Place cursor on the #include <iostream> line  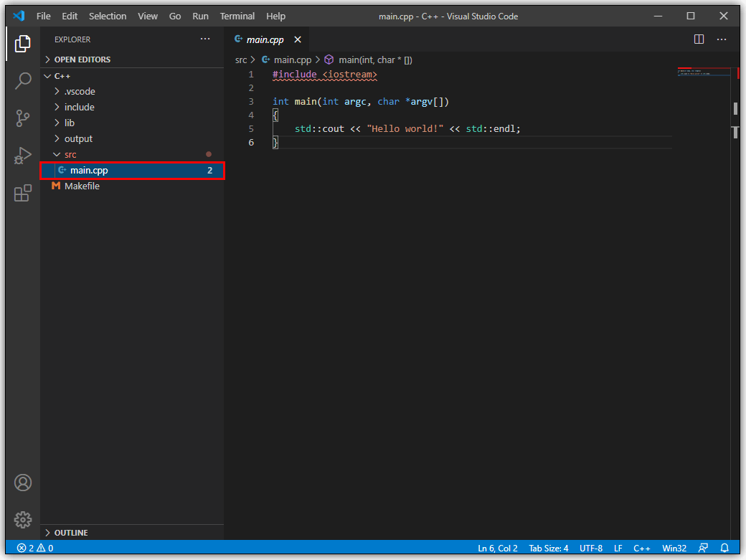tap(324, 75)
